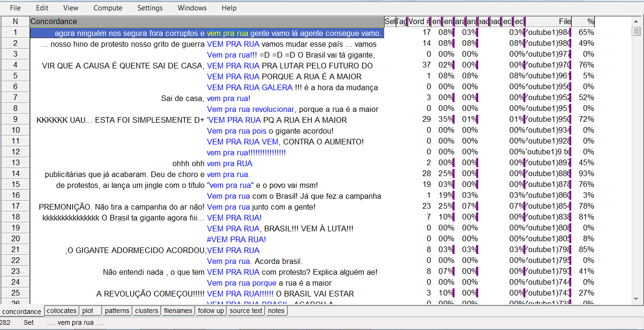The height and width of the screenshot is (330, 644).
Task: Click the Set column header
Action: (389, 22)
